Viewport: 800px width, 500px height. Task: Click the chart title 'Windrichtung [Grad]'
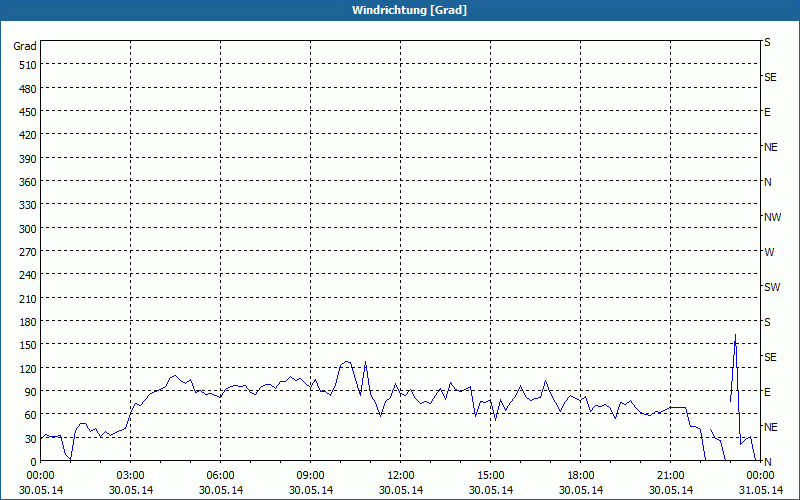pos(409,10)
